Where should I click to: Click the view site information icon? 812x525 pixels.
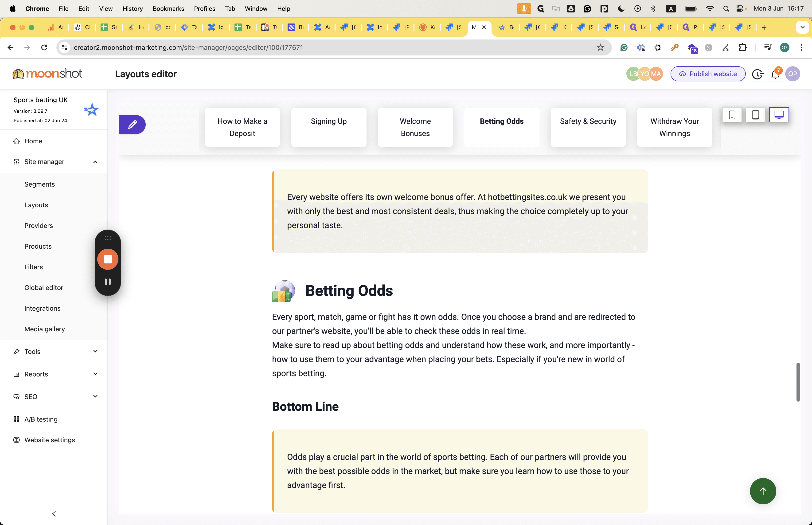(x=64, y=47)
